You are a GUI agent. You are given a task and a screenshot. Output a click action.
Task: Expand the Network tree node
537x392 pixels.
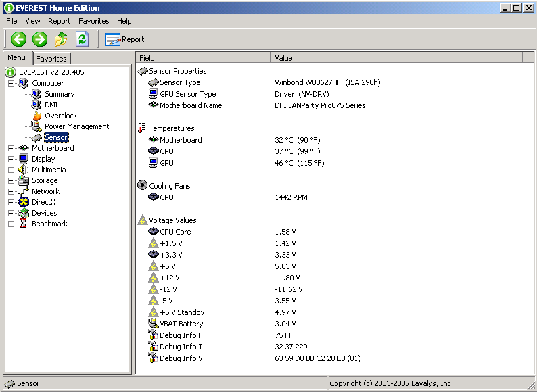pyautogui.click(x=11, y=191)
